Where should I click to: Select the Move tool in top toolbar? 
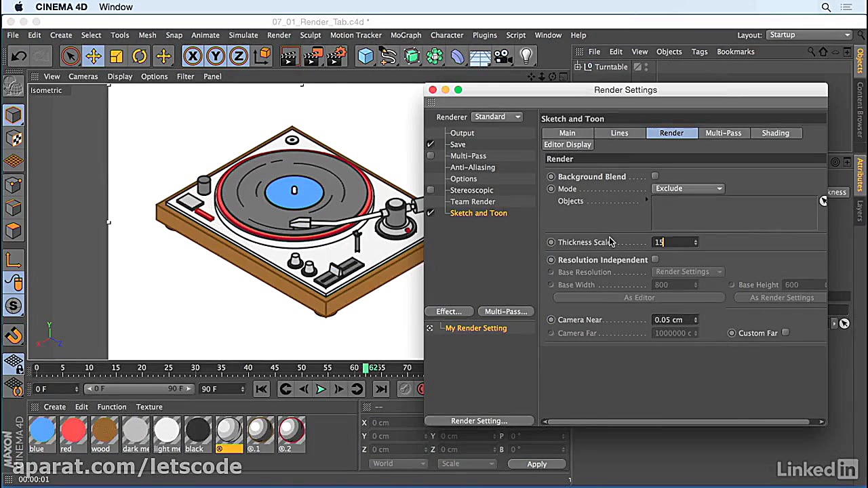tap(94, 56)
